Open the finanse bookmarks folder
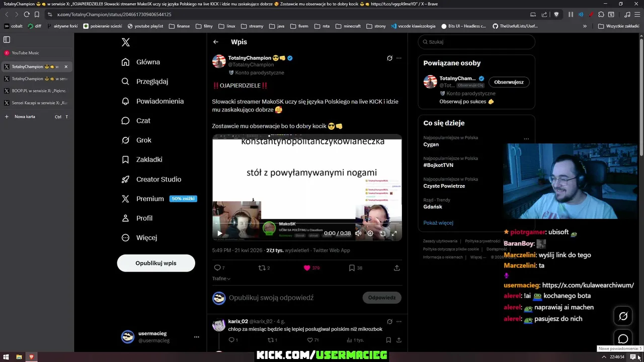 [x=180, y=26]
